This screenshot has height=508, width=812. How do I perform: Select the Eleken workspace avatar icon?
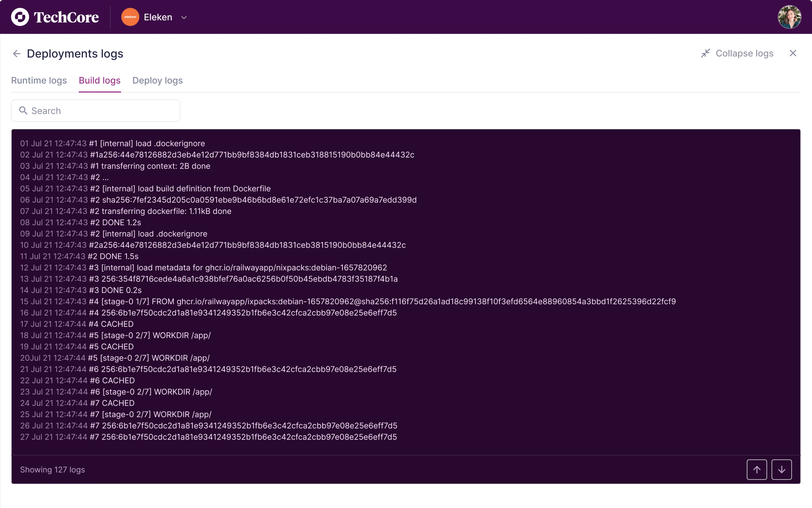point(130,17)
